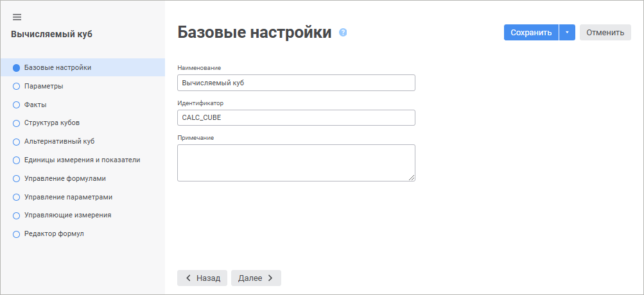Click the Базовые настройки step circle

(x=17, y=67)
